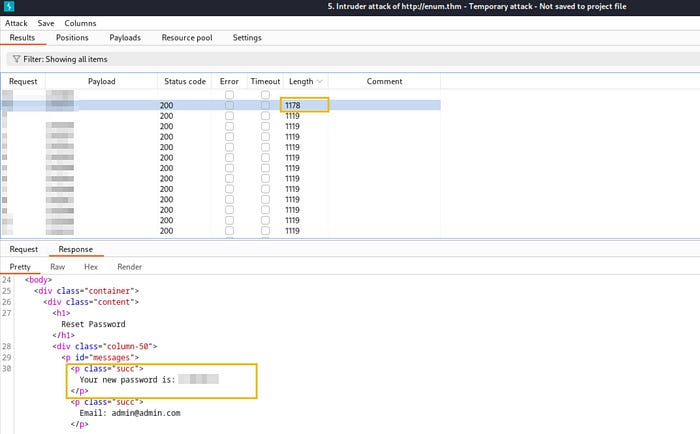Open the Render response view
The image size is (700, 434).
[x=129, y=267]
